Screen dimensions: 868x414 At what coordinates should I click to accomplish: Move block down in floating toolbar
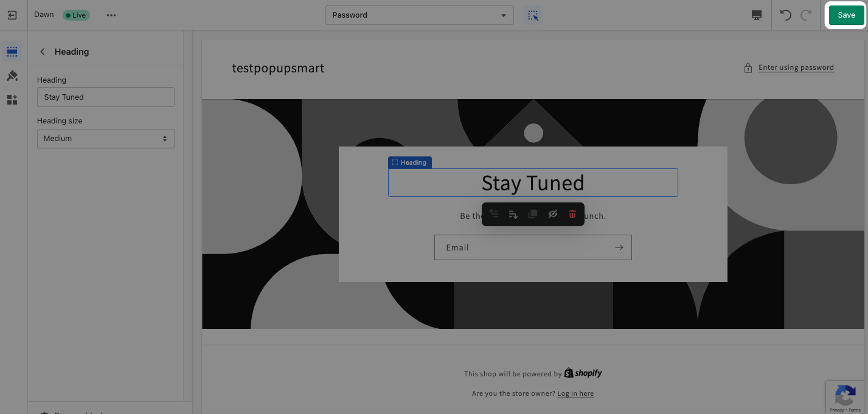click(x=513, y=214)
